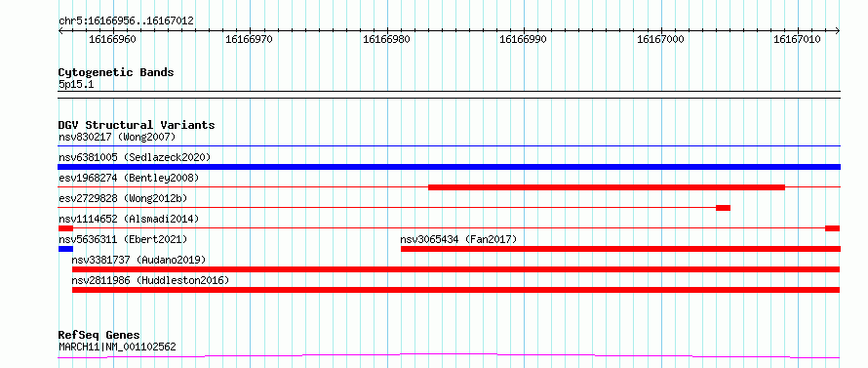Click the thin blue nsv830217 line
This screenshot has height=368, width=868.
pos(449,146)
